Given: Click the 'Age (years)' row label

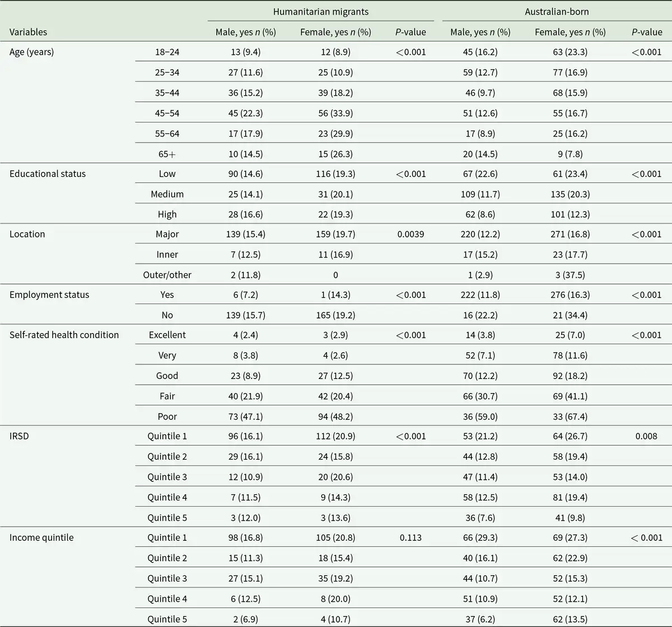Looking at the screenshot, I should [x=31, y=52].
